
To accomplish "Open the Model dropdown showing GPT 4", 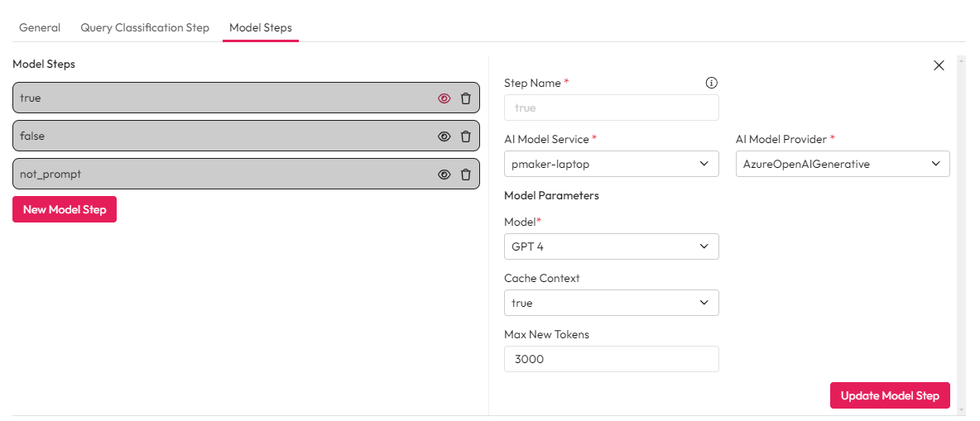I will (x=611, y=246).
